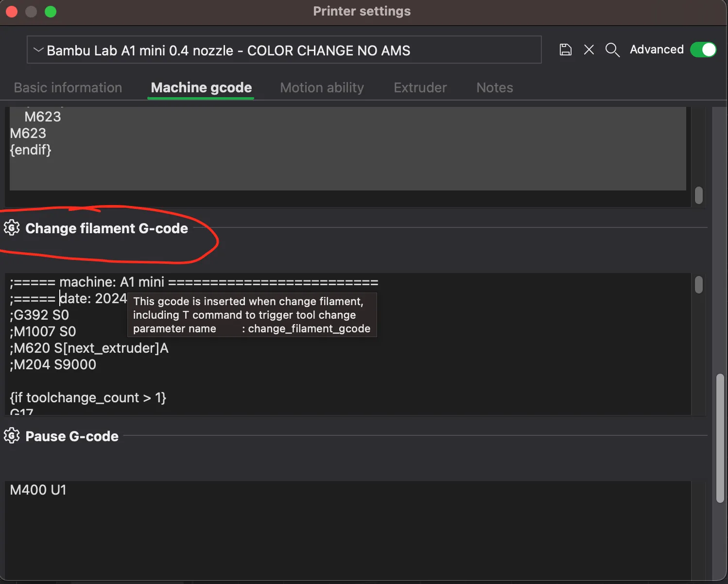Viewport: 728px width, 584px height.
Task: Click the ';M1007 S0' line
Action: tap(43, 331)
